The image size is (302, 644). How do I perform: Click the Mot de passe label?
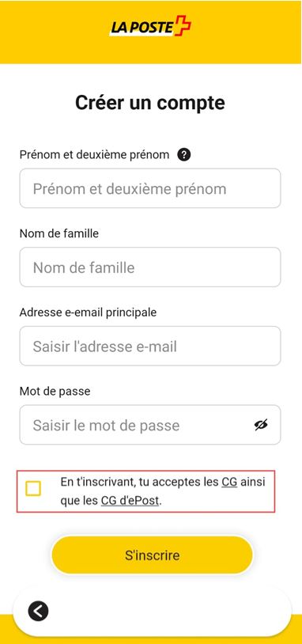coord(55,391)
